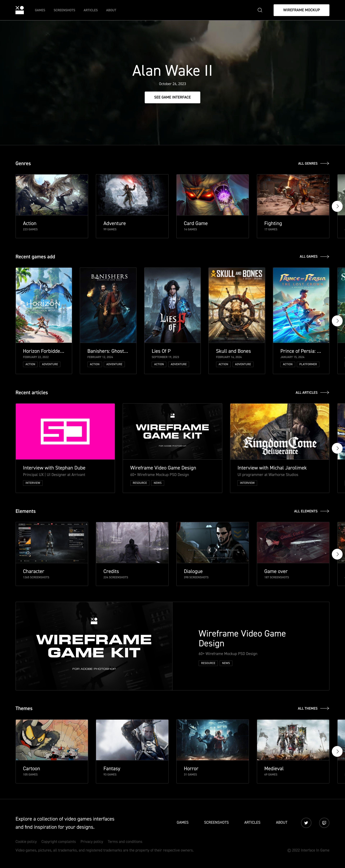Open Screenshots in the top navigation
Viewport: 345px width, 868px height.
click(x=64, y=10)
